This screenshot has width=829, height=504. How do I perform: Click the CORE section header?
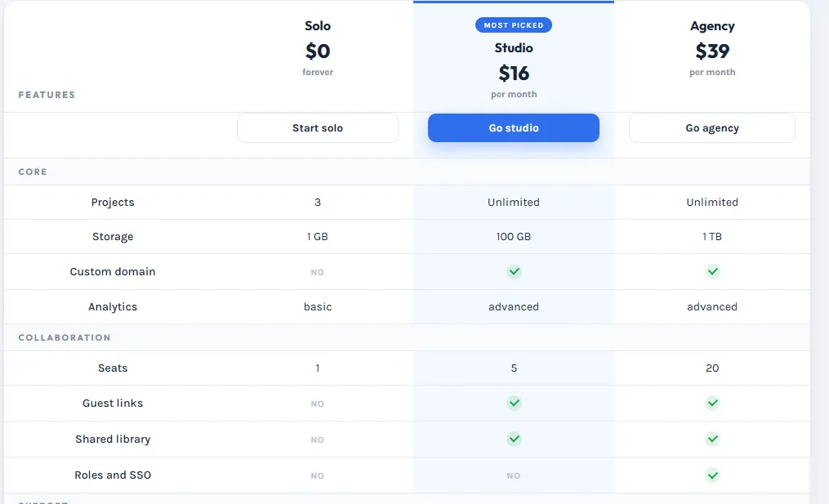(x=33, y=172)
